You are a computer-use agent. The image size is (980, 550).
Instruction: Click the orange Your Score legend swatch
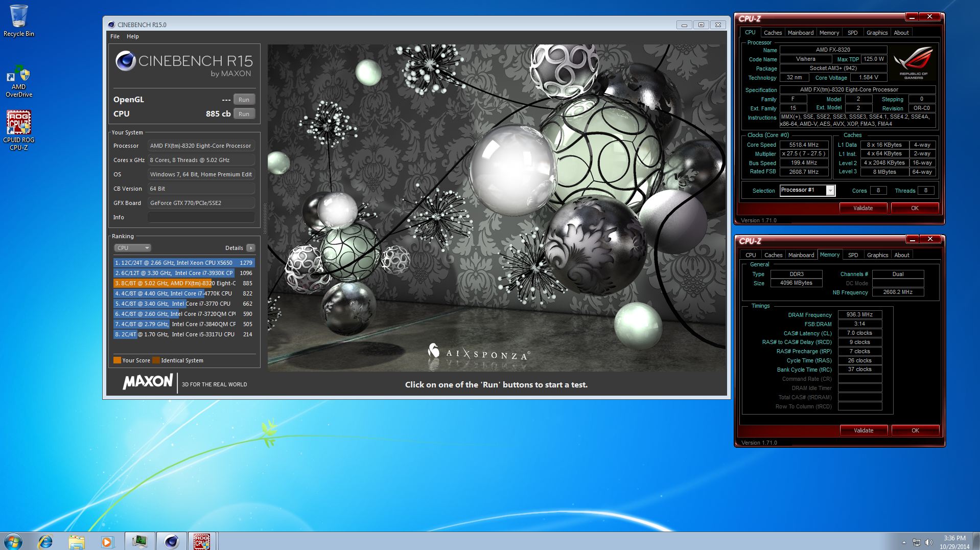click(x=117, y=360)
